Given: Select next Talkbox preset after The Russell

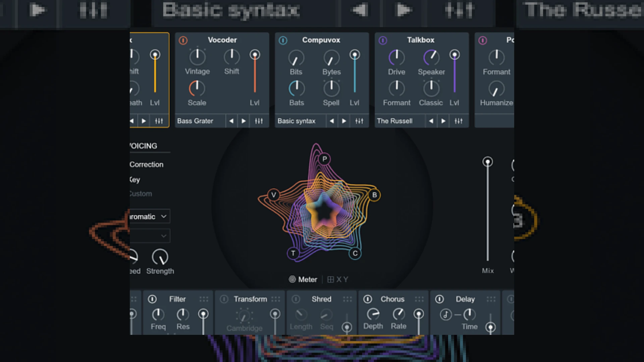Looking at the screenshot, I should click(x=443, y=121).
